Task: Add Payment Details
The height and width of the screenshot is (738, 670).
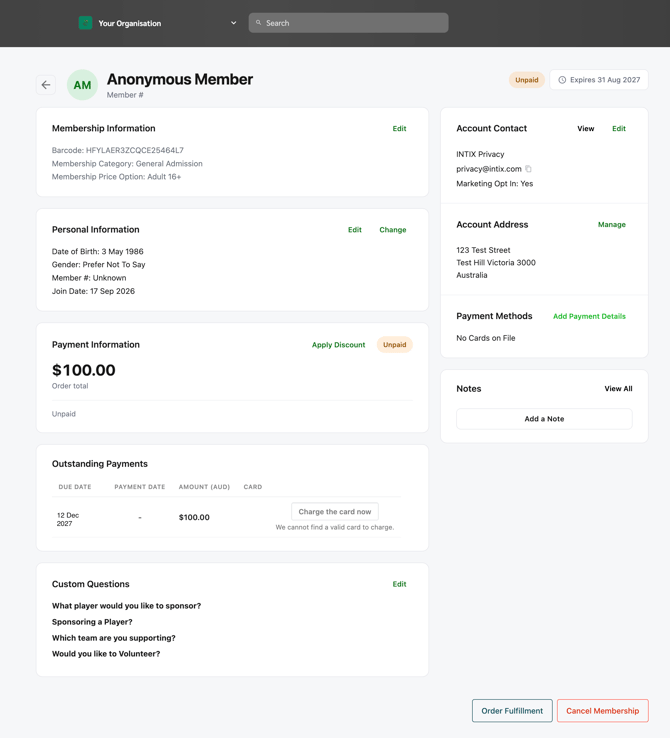Action: pyautogui.click(x=589, y=316)
